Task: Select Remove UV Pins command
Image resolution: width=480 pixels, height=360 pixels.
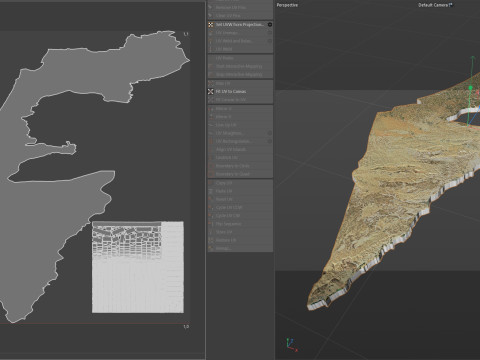Action: click(240, 7)
